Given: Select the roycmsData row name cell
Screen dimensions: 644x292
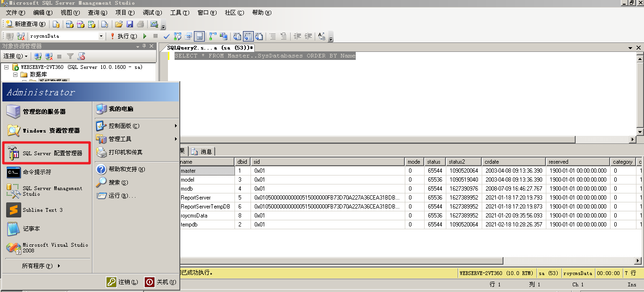Looking at the screenshot, I should [x=207, y=216].
